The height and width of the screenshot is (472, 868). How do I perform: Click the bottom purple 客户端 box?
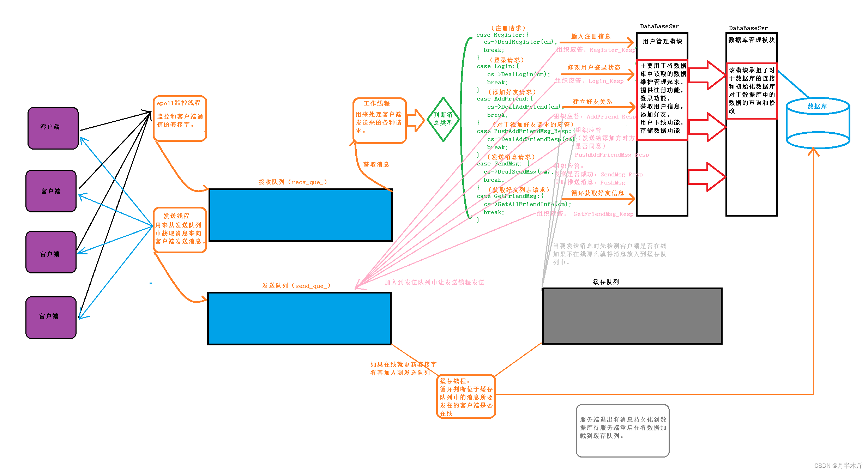point(51,317)
